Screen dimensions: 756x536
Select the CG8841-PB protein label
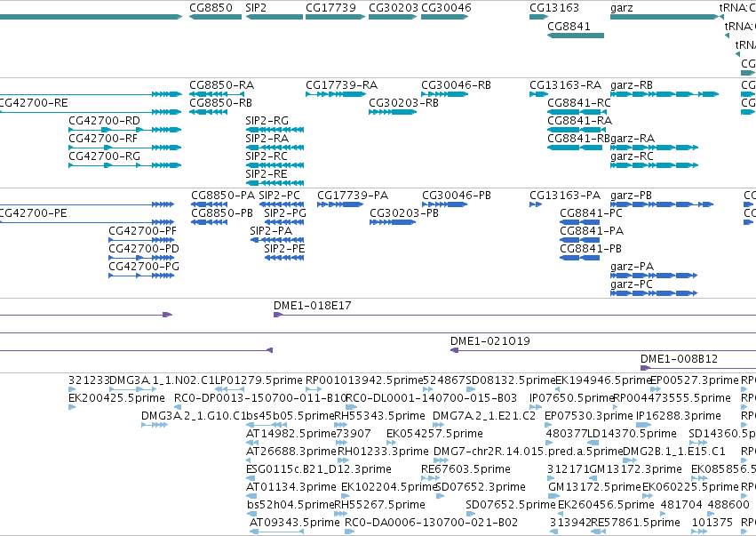(x=591, y=249)
